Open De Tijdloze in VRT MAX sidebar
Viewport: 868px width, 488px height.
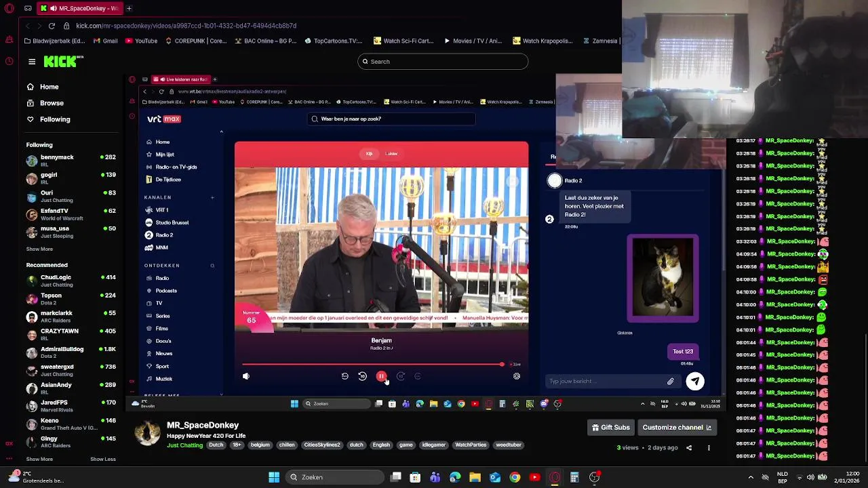168,180
